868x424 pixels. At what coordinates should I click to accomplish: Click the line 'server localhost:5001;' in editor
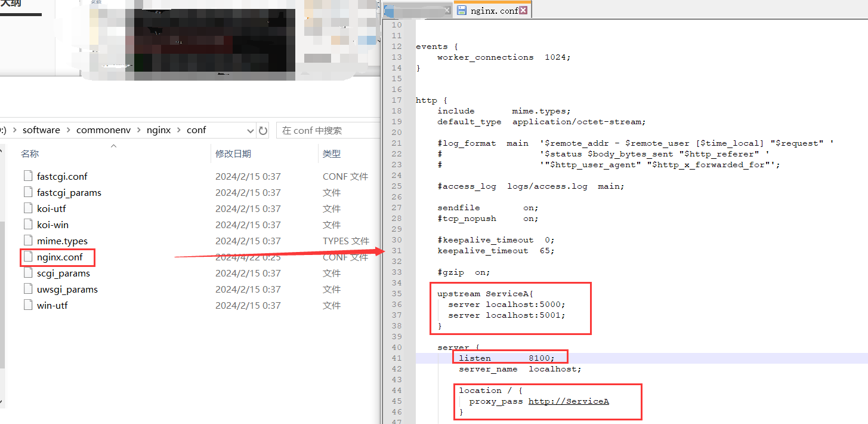point(506,315)
